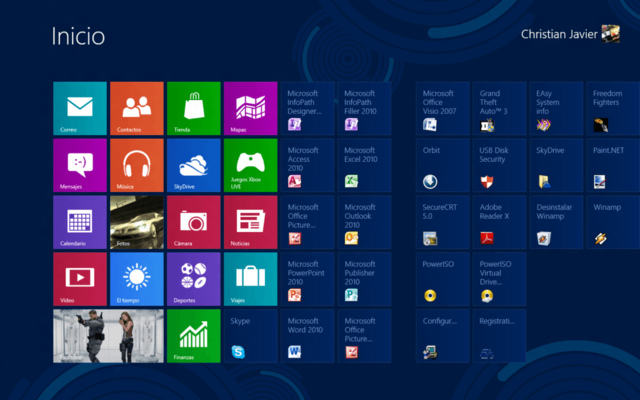This screenshot has height=400, width=640.
Task: Open the Mapas tile
Action: [251, 108]
